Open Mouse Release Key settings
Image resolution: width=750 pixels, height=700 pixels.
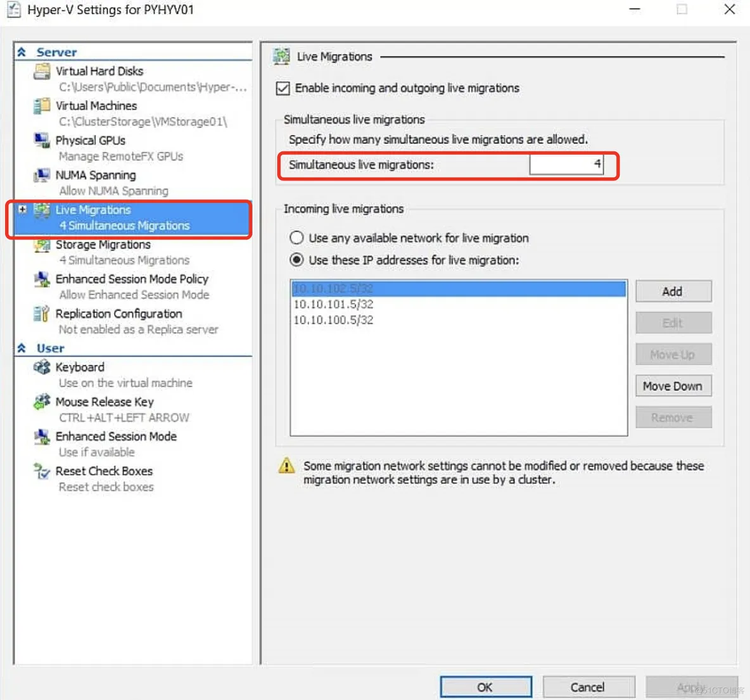[x=105, y=402]
